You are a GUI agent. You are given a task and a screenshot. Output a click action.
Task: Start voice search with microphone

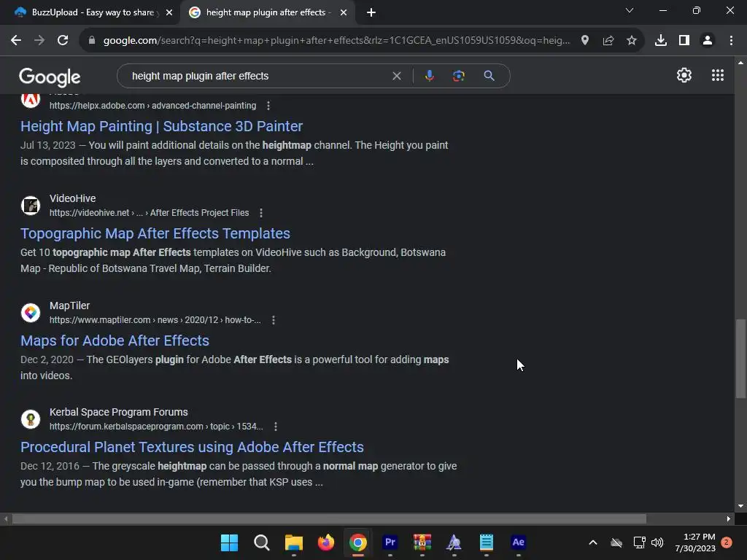[429, 76]
